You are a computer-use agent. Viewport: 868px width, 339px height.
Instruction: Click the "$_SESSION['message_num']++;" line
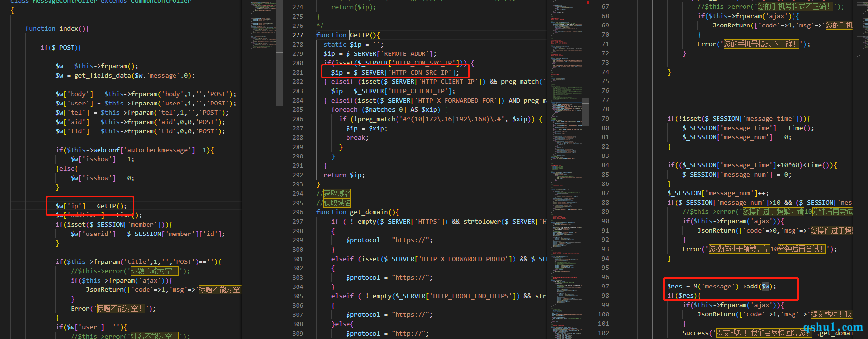coord(718,193)
